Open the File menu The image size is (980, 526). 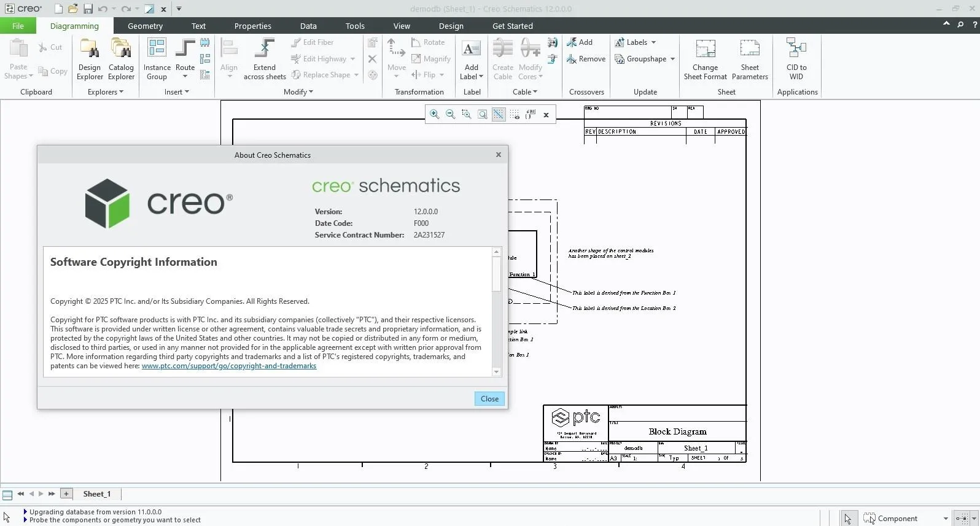[x=18, y=26]
